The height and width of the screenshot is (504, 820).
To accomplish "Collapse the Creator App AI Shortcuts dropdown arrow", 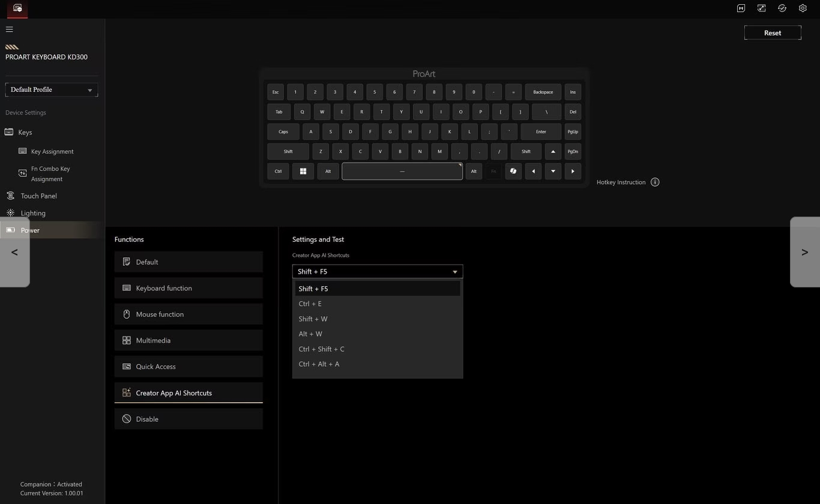I will tap(455, 272).
